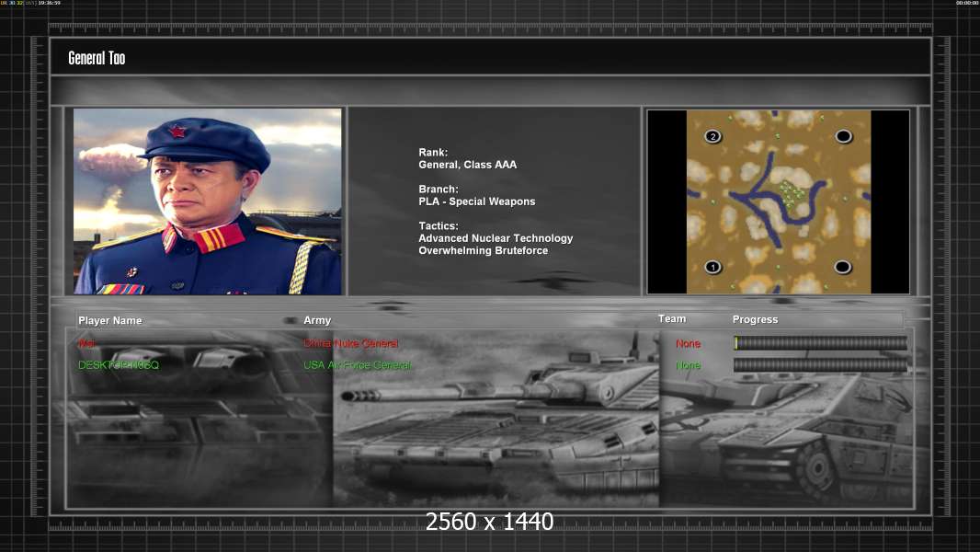Click the red player's loading progress bar
Screen dimensions: 980x552
point(820,343)
